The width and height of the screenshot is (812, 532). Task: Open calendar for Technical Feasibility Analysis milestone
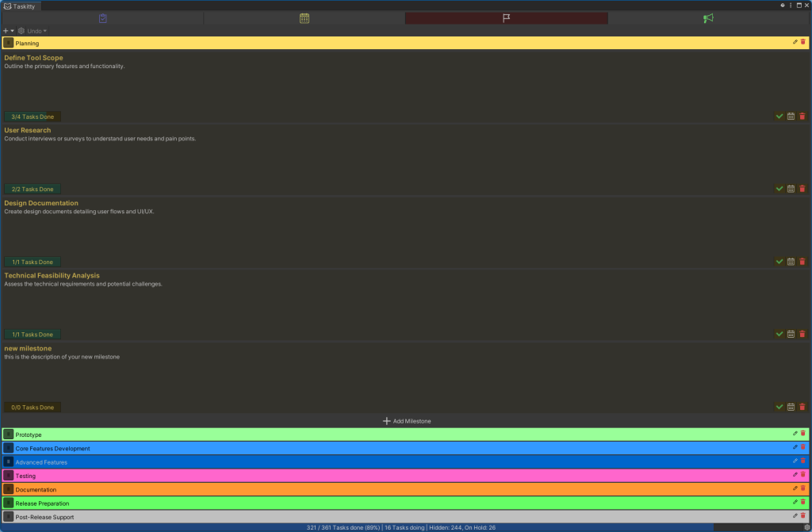[791, 335]
